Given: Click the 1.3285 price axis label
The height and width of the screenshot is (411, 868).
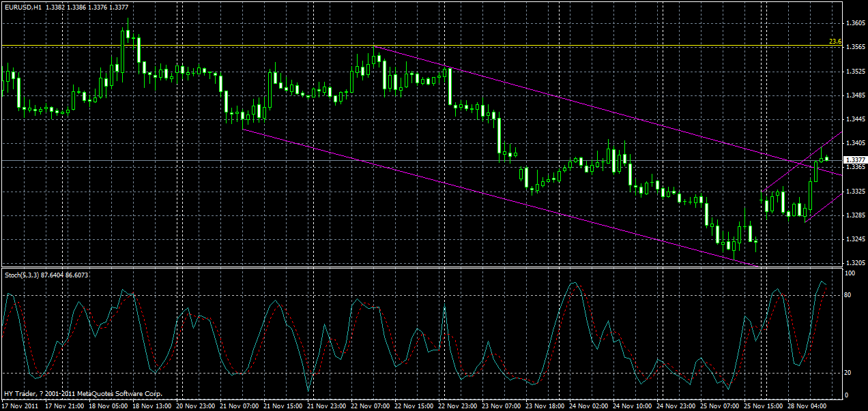Looking at the screenshot, I should [854, 215].
